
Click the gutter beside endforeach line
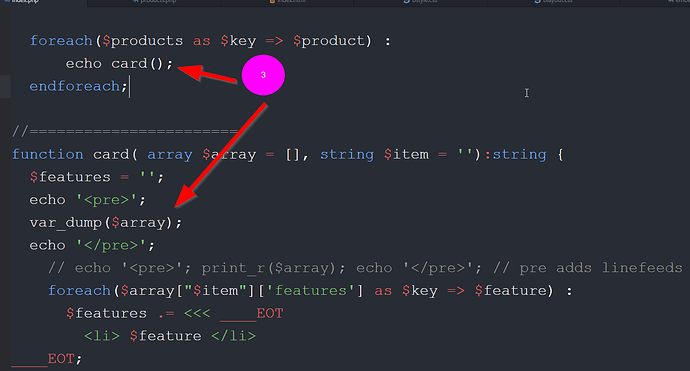(5, 86)
